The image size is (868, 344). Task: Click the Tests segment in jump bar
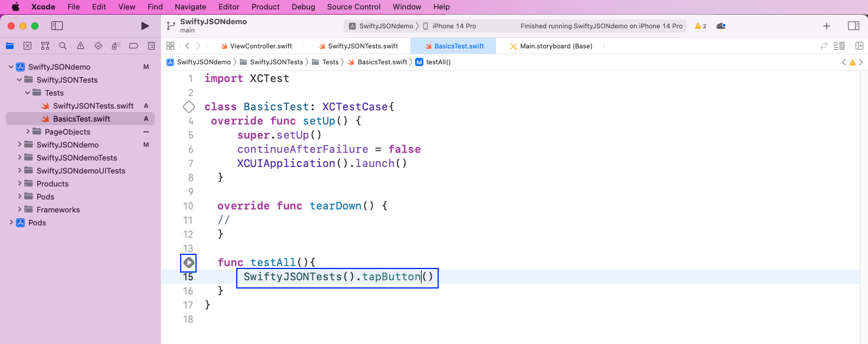(x=326, y=62)
